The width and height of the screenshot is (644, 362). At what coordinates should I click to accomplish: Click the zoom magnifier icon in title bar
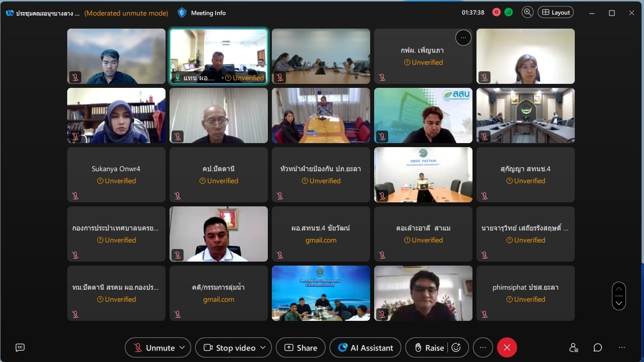click(x=527, y=13)
